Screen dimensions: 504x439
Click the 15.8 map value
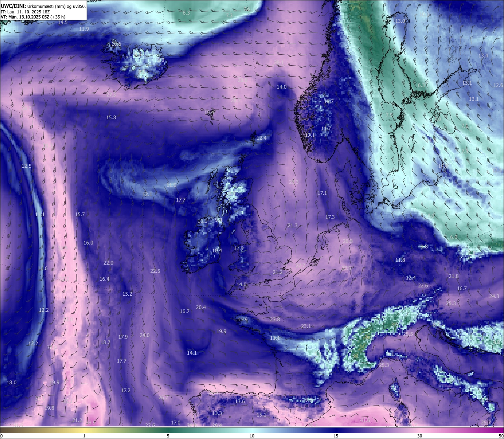coord(111,118)
